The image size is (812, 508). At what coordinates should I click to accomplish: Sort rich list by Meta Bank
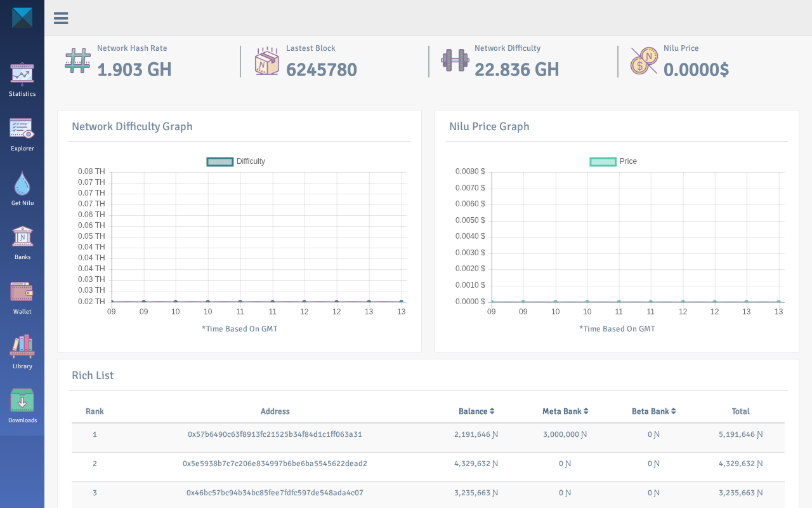565,411
